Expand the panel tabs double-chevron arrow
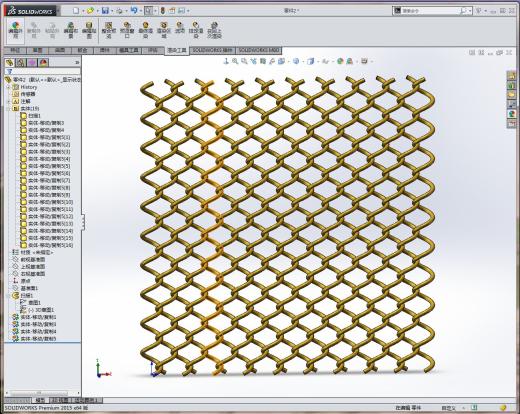Image resolution: width=520 pixels, height=414 pixels. [x=77, y=62]
